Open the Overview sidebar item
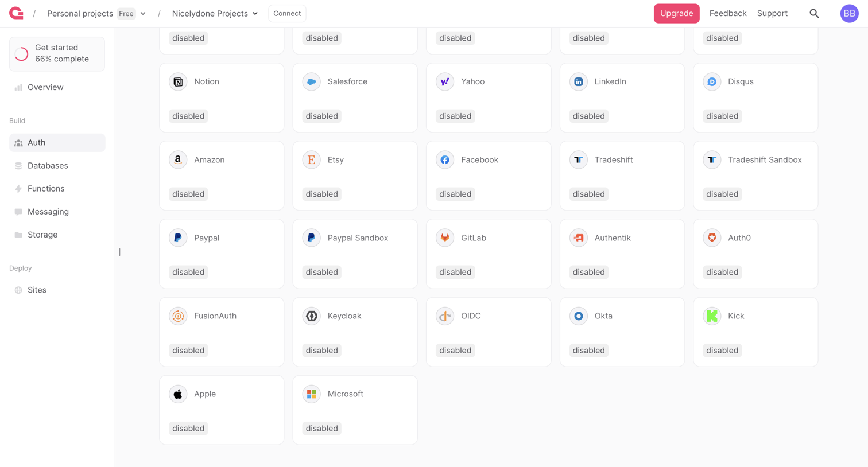Screen dimensions: 868x467 pyautogui.click(x=57, y=87)
